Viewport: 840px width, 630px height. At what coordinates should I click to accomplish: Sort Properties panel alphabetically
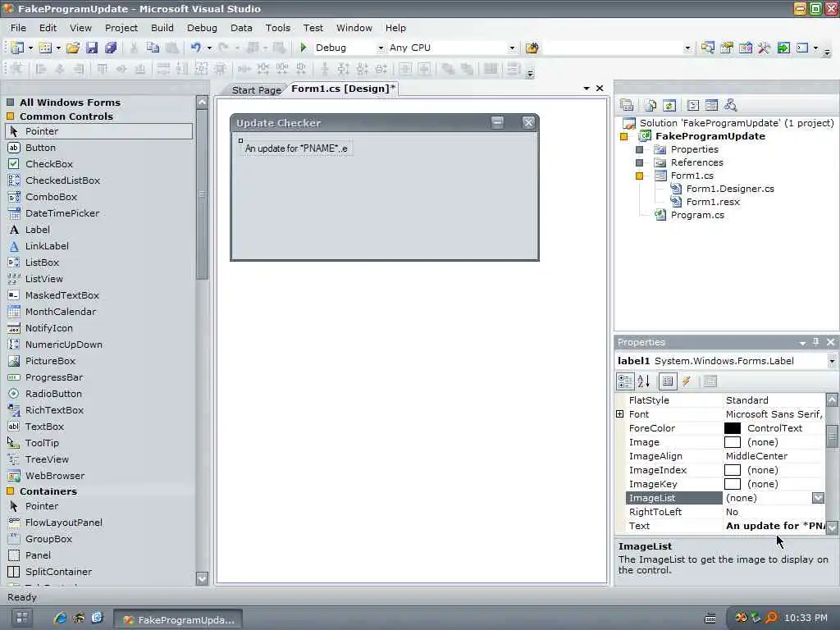(644, 381)
